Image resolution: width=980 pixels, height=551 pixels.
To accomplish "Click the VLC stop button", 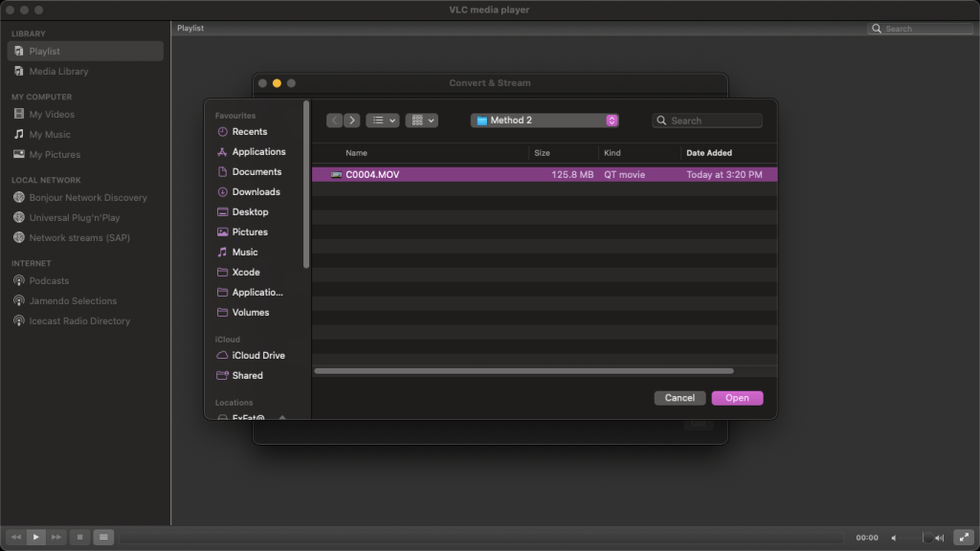I will coord(79,538).
